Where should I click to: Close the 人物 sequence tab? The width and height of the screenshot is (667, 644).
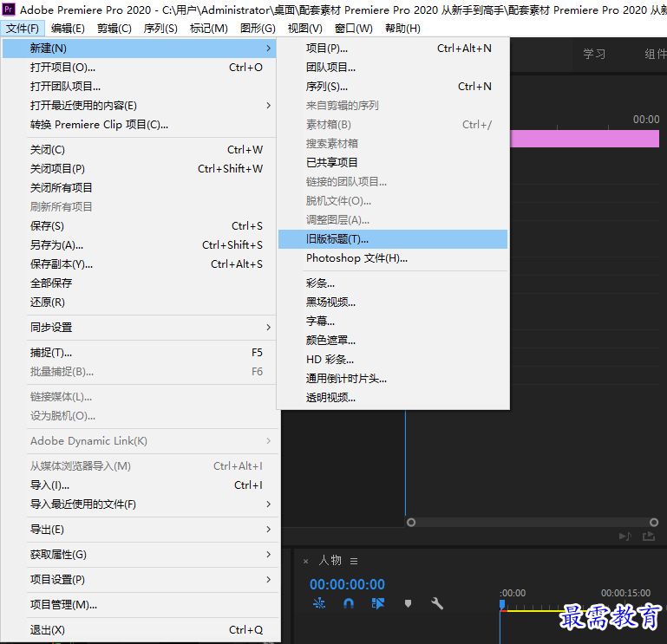coord(305,561)
